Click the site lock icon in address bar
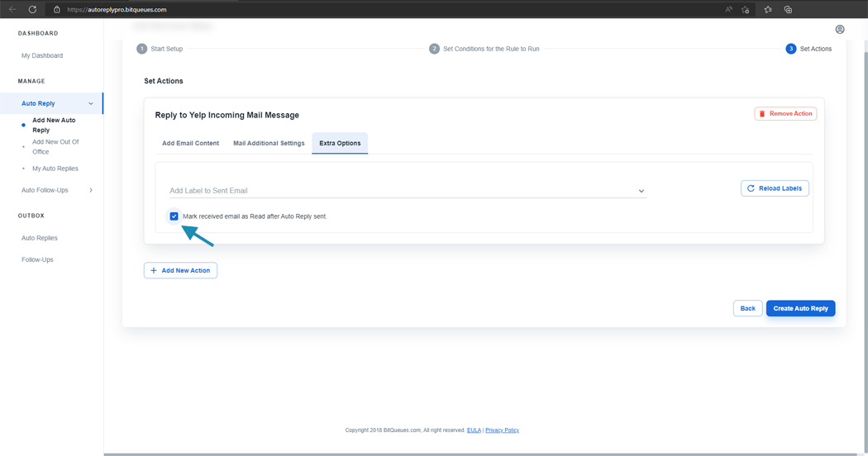Screen dimensions: 868x456 (x=57, y=9)
